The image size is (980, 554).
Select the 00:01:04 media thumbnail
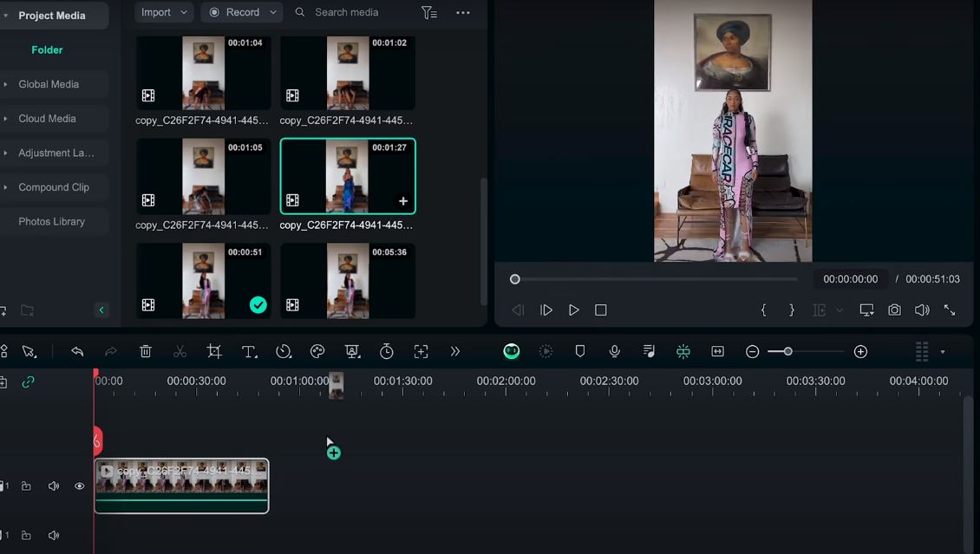click(x=204, y=73)
